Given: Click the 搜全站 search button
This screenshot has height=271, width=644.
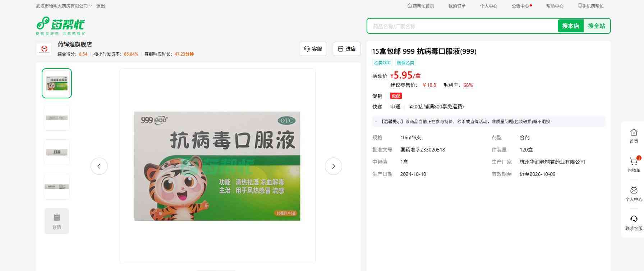Looking at the screenshot, I should pos(596,26).
